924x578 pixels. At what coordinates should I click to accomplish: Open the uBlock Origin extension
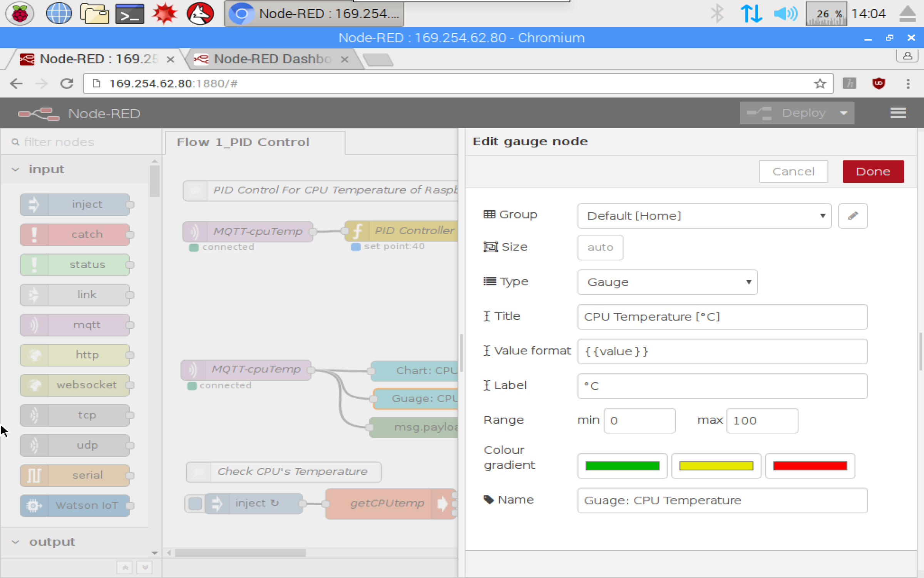pyautogui.click(x=878, y=83)
